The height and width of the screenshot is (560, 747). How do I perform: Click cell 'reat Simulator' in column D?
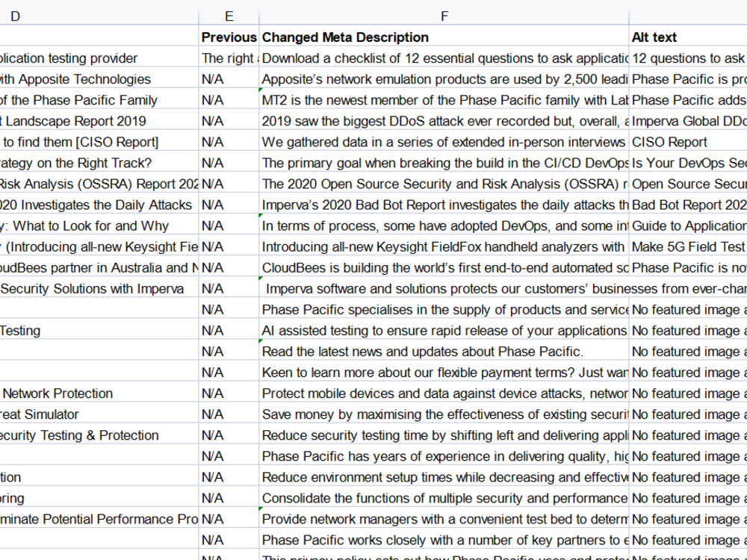click(x=99, y=414)
